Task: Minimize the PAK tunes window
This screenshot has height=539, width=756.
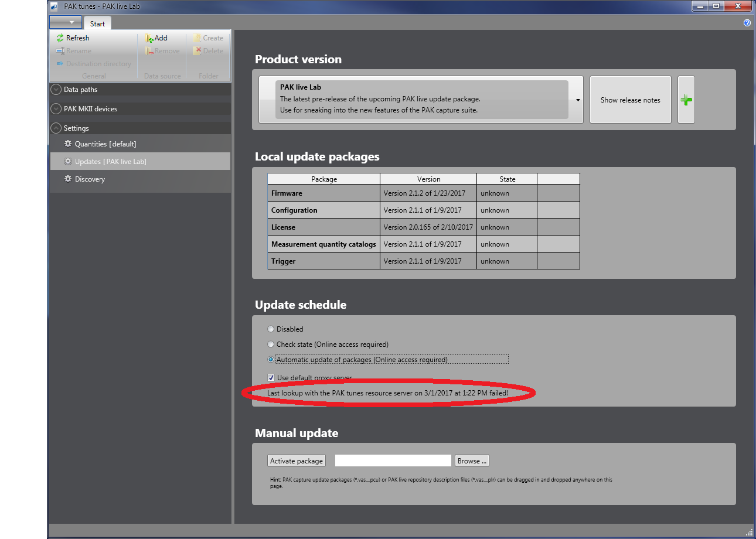Action: click(x=700, y=6)
